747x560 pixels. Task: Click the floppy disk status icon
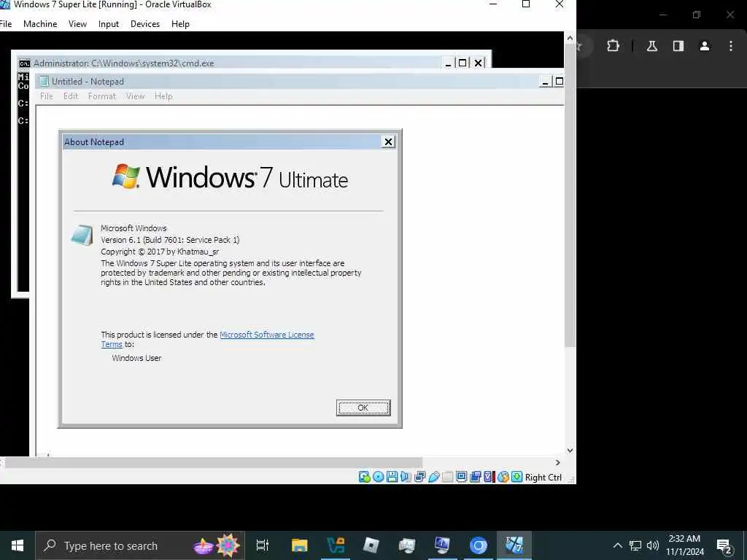tap(392, 477)
